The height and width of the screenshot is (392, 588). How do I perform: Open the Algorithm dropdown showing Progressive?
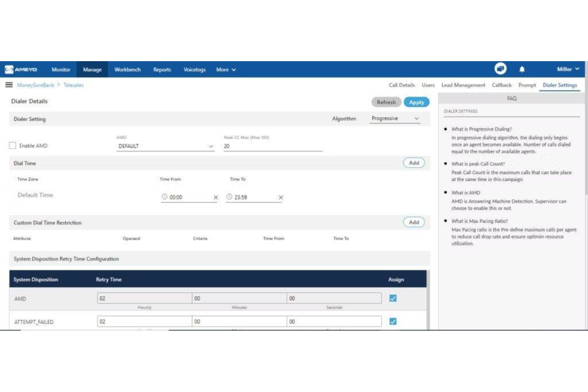pyautogui.click(x=394, y=118)
